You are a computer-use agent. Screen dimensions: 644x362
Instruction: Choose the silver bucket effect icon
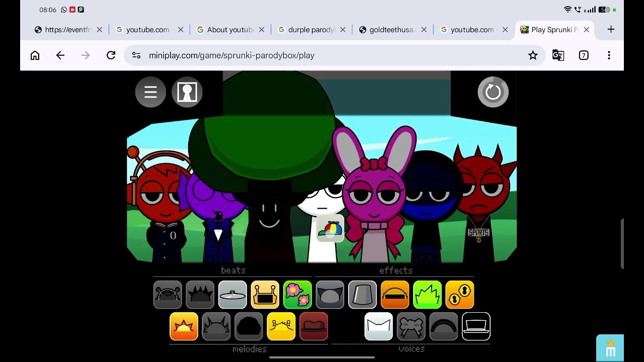tap(362, 295)
